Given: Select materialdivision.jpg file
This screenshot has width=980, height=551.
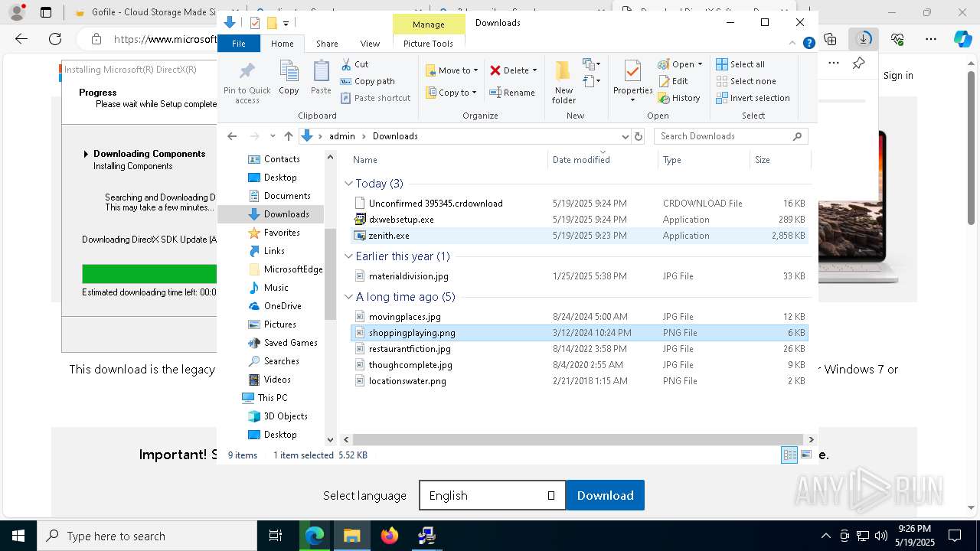Looking at the screenshot, I should [579, 276].
